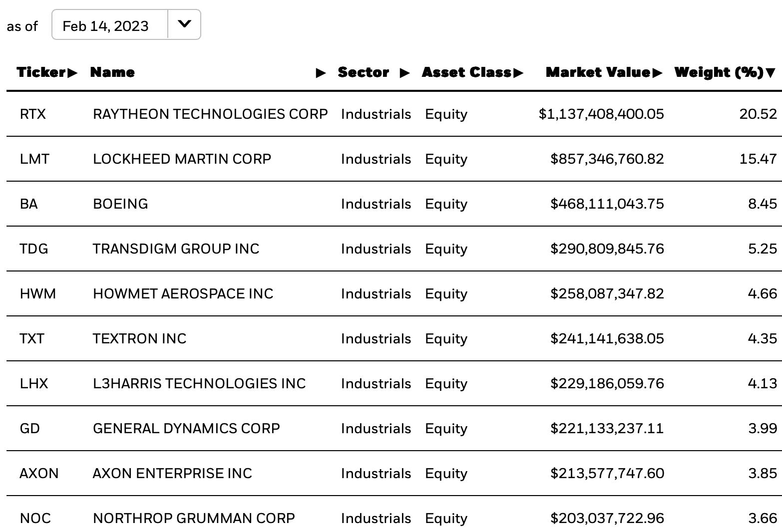Click the TEXTRON INC market value

click(607, 339)
